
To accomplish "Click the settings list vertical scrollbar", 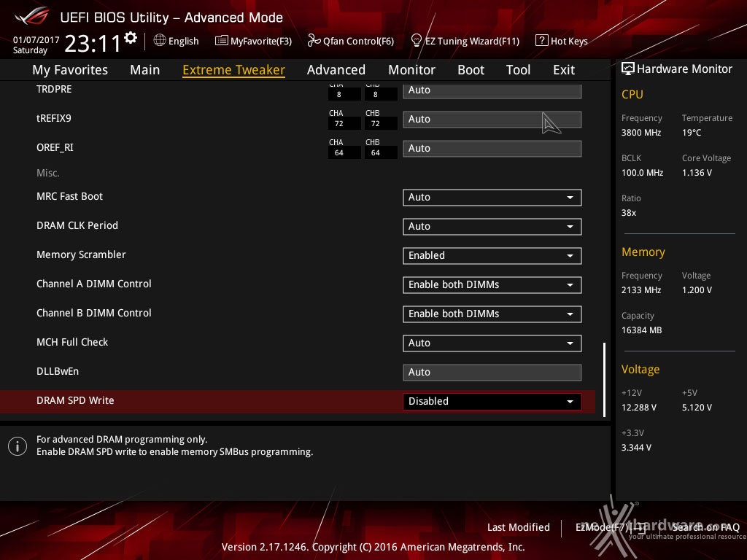I will pyautogui.click(x=604, y=379).
